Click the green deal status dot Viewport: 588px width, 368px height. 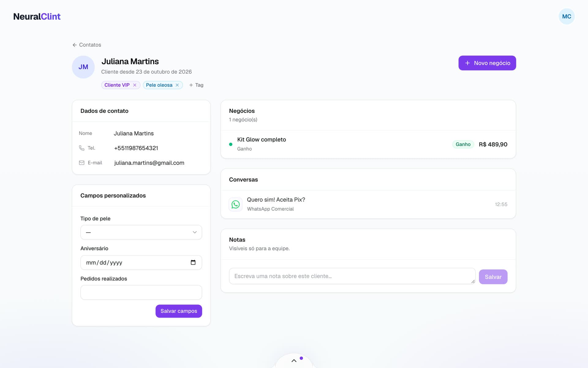pyautogui.click(x=231, y=144)
